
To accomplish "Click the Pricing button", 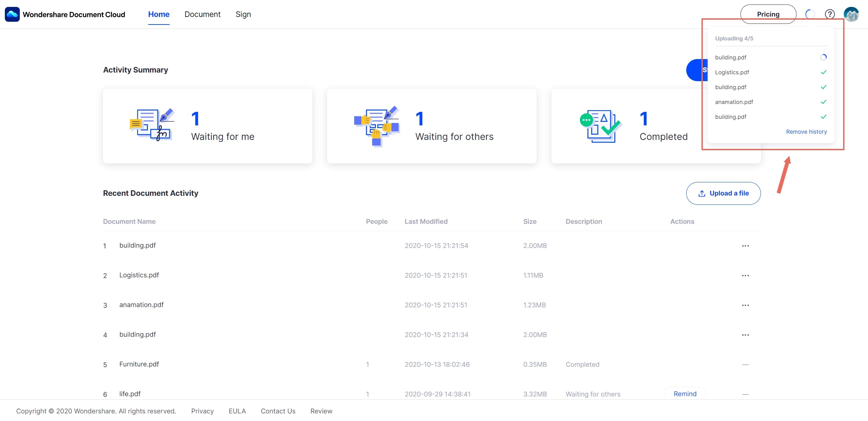I will (768, 14).
